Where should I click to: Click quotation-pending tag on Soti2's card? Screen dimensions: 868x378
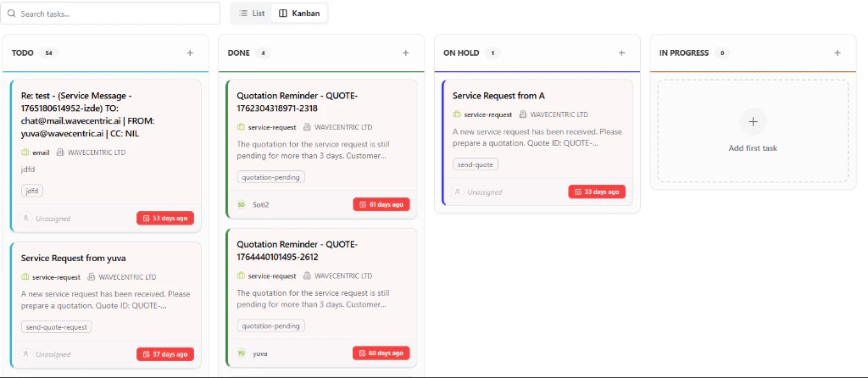pos(271,177)
